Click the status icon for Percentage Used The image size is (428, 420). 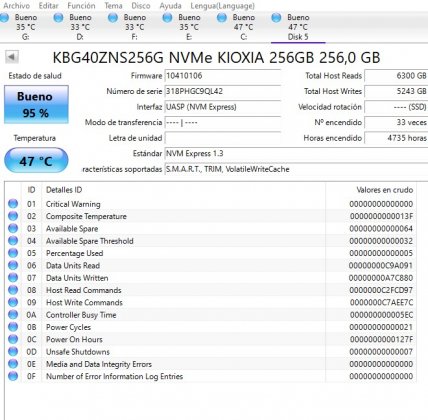[13, 253]
